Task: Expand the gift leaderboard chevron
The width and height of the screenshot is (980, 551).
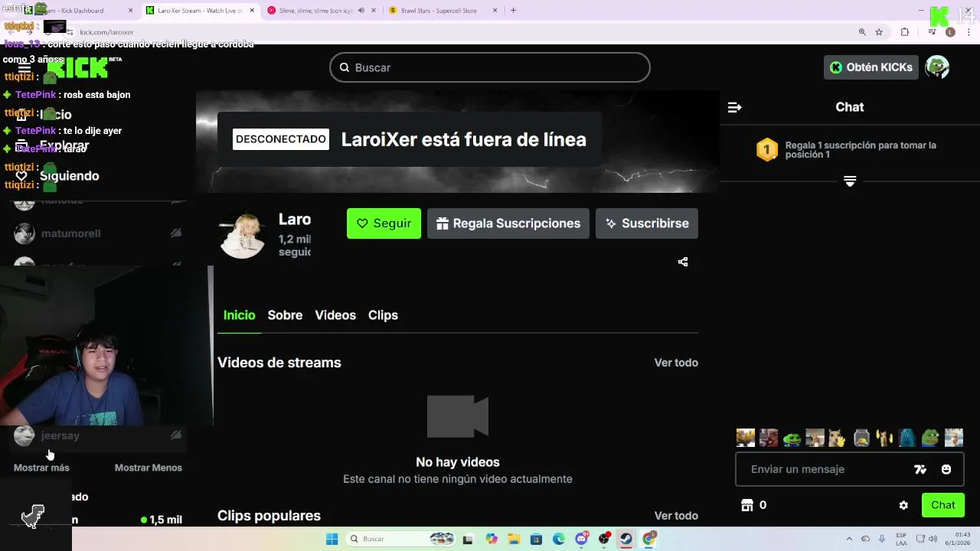Action: [850, 181]
